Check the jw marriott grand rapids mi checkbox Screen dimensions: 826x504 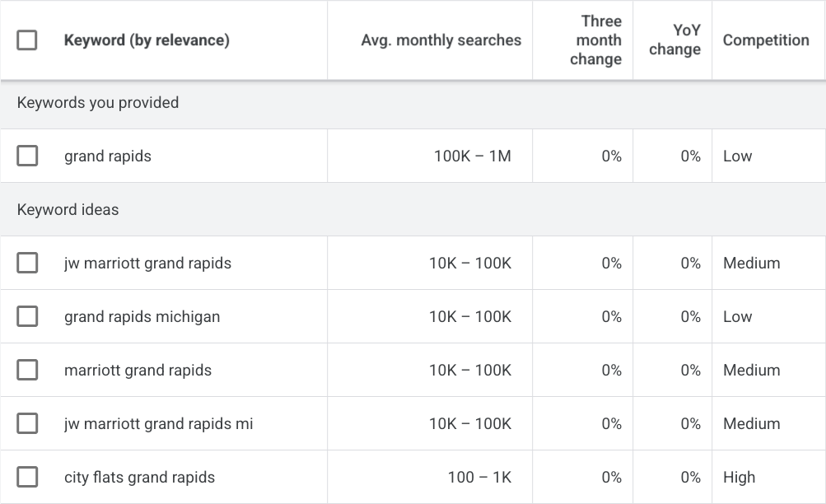(27, 423)
